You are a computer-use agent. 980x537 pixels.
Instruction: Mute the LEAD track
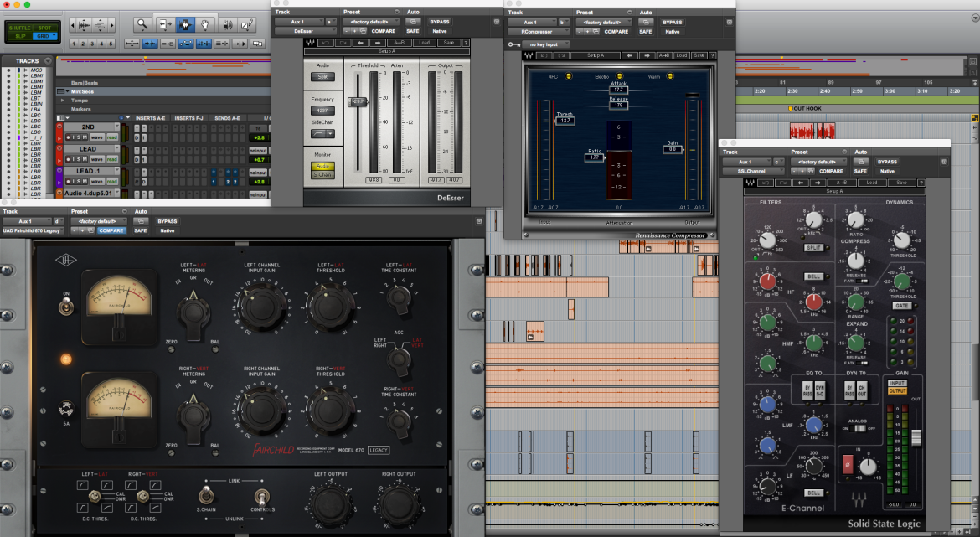click(x=85, y=159)
